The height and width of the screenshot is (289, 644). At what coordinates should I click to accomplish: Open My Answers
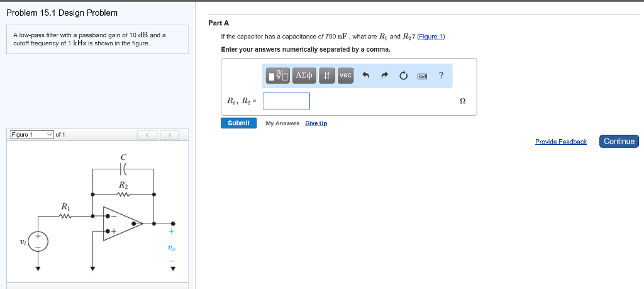click(x=282, y=123)
